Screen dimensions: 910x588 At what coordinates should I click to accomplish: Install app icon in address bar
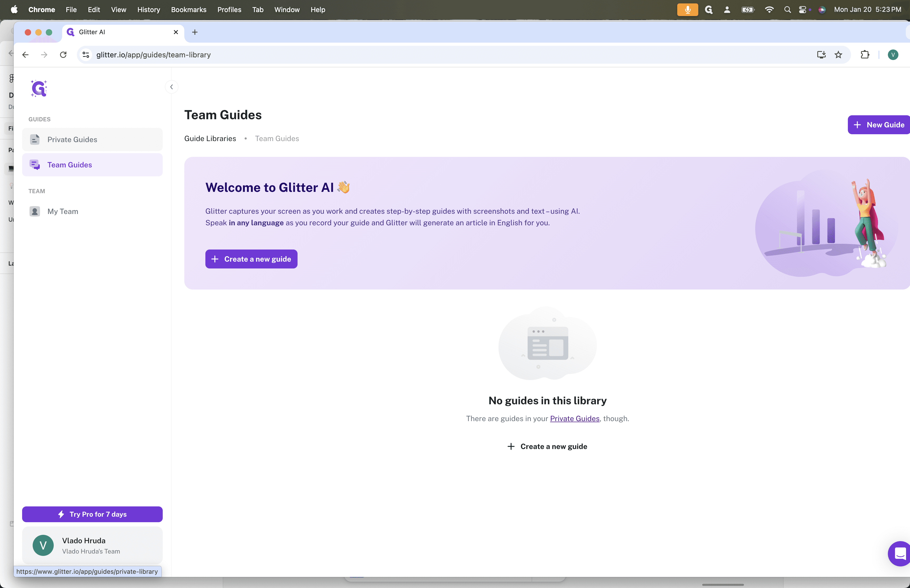(821, 54)
